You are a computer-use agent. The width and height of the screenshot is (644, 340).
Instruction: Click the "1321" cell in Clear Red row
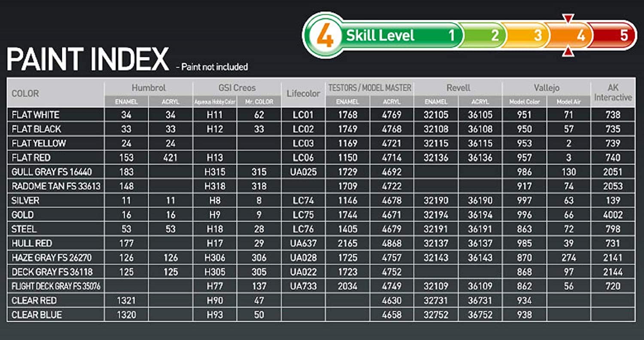point(127,300)
